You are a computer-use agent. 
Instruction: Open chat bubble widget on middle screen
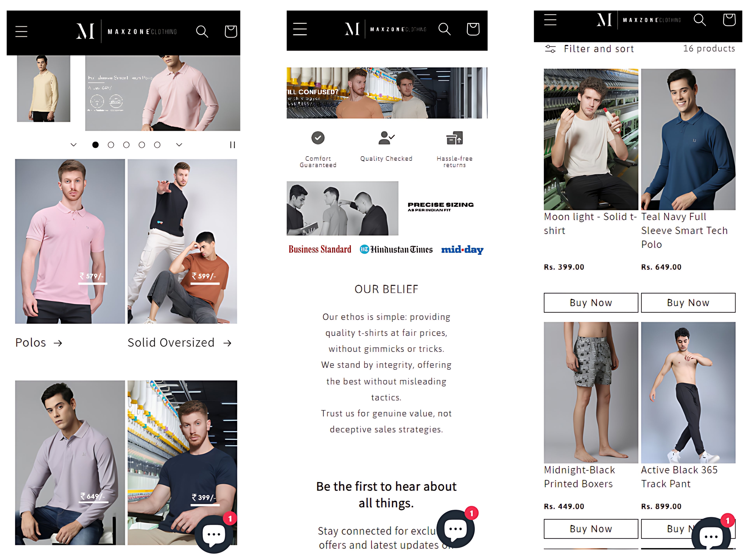(455, 528)
